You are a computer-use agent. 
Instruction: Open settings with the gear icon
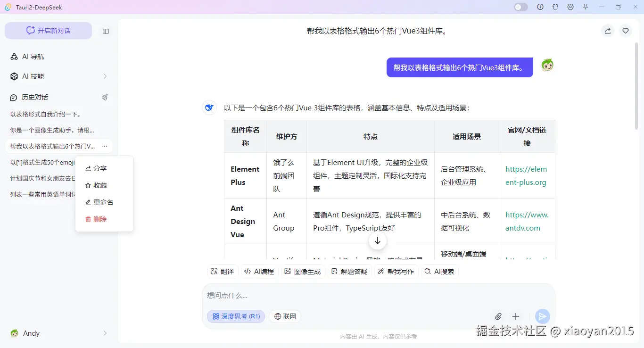570,7
